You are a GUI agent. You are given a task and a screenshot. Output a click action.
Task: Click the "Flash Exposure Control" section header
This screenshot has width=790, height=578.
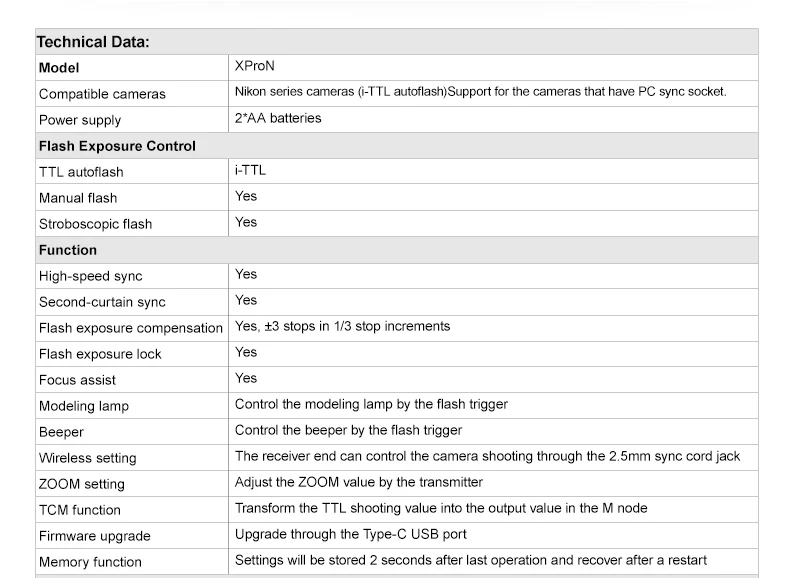point(117,146)
